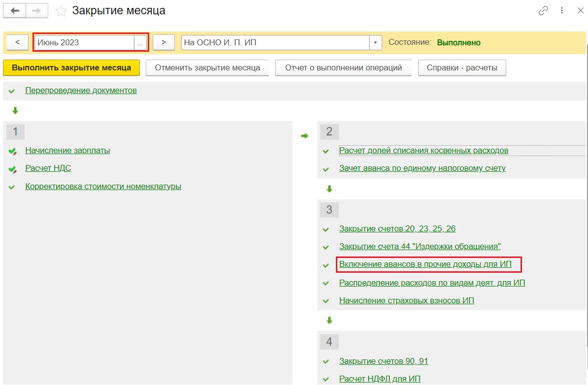Click checkmark beside Закрытие счетов 20, 23, 25, 26

tap(326, 229)
